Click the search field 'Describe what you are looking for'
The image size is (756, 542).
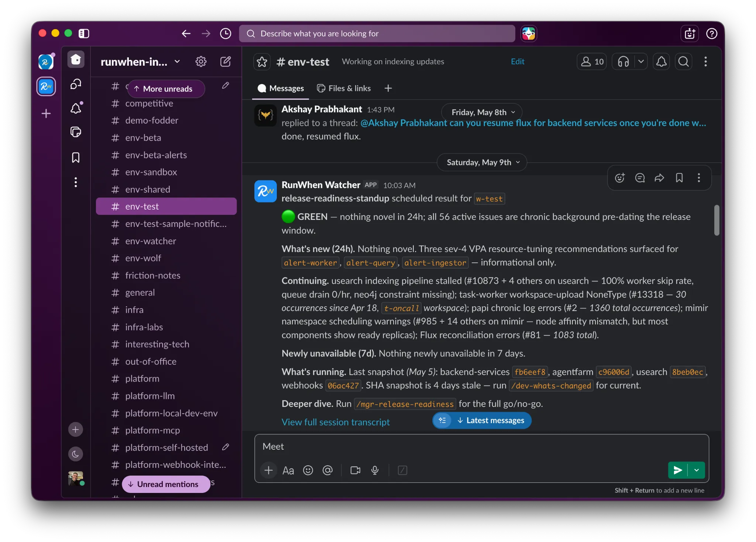click(x=377, y=34)
